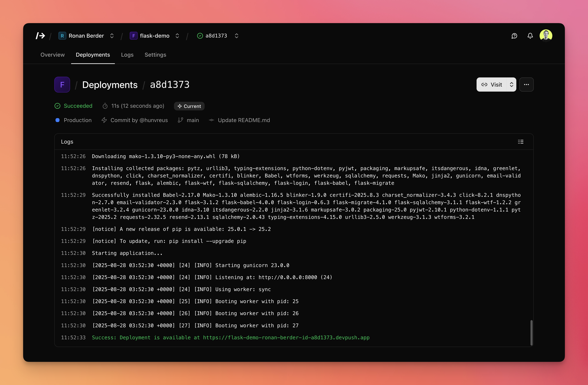Viewport: 588px width, 385px height.
Task: Switch to the Overview tab
Action: 52,55
